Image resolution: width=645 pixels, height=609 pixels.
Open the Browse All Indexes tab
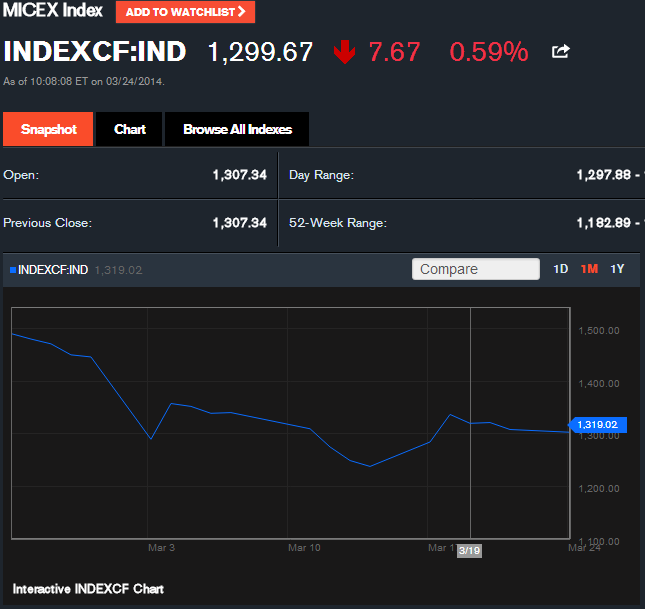coord(237,130)
